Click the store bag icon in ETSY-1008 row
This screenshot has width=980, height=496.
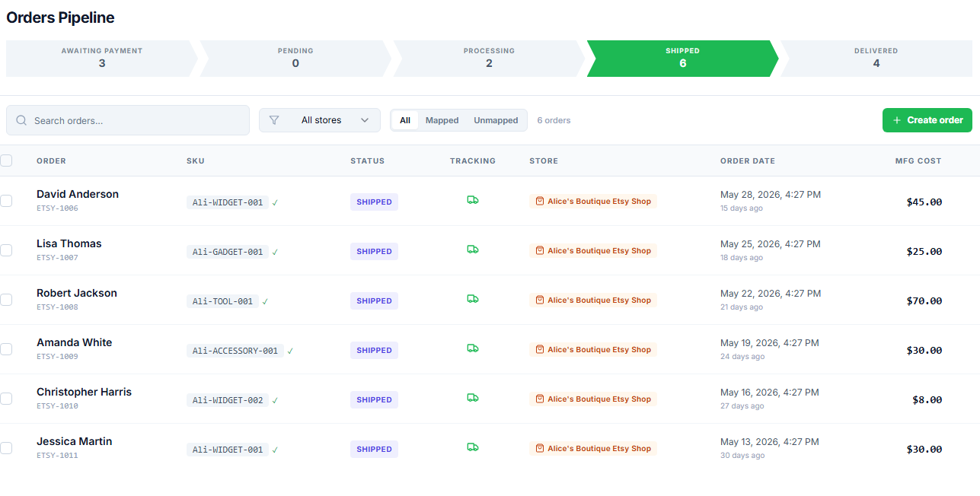pos(540,300)
